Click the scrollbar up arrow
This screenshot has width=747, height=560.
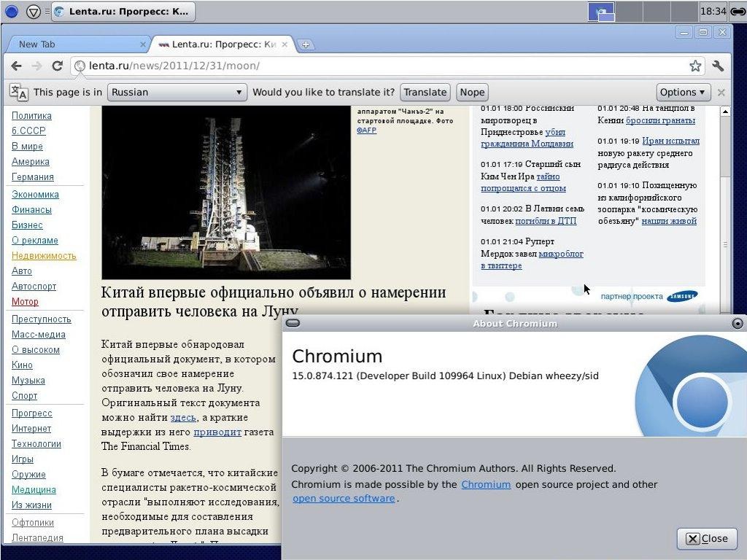[725, 112]
